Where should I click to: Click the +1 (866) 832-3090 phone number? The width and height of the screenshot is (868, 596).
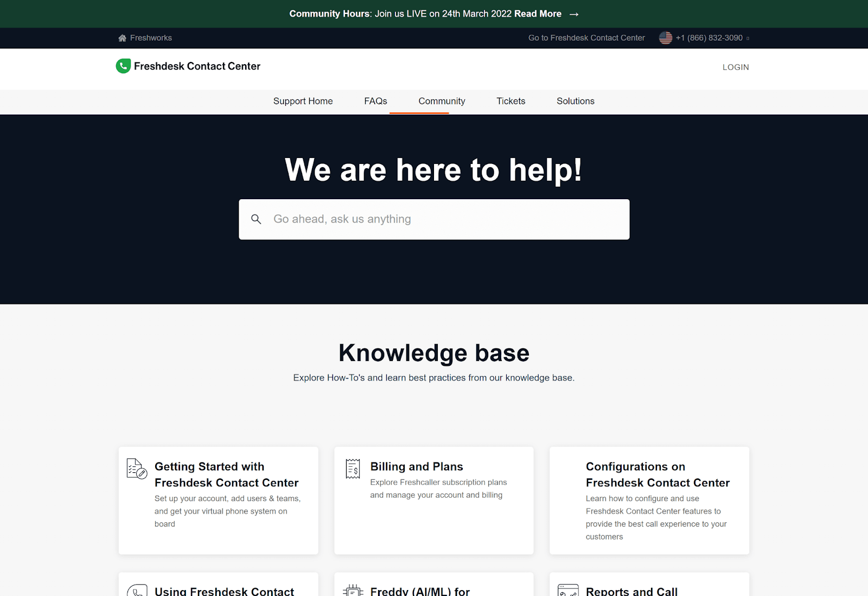(x=709, y=38)
